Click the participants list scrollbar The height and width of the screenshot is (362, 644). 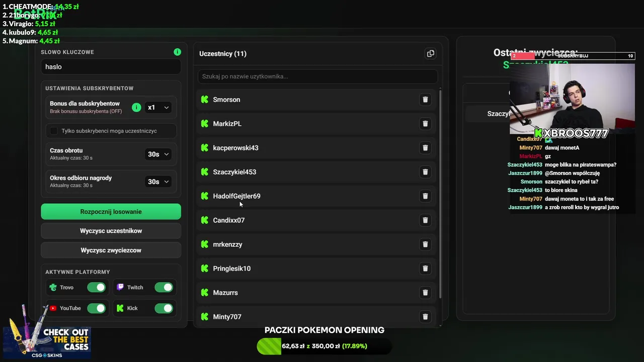(x=441, y=194)
